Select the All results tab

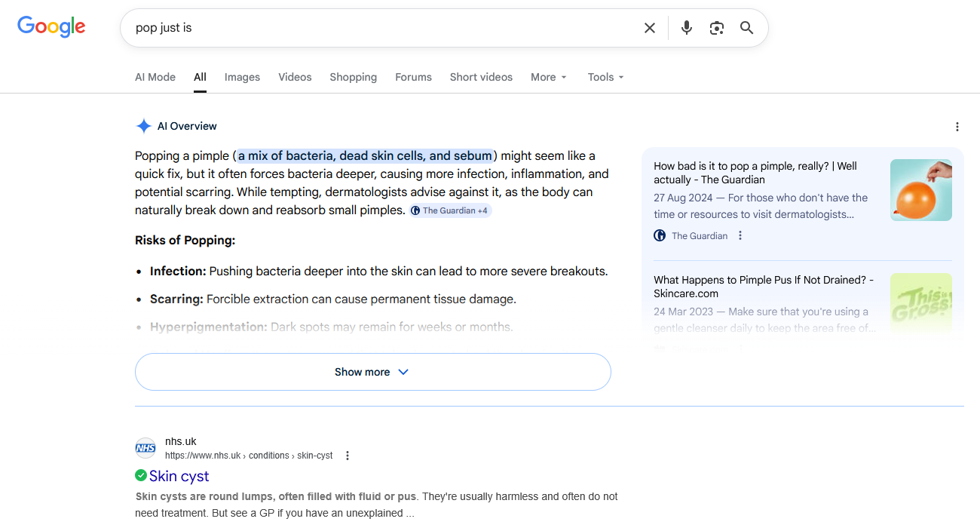click(200, 77)
